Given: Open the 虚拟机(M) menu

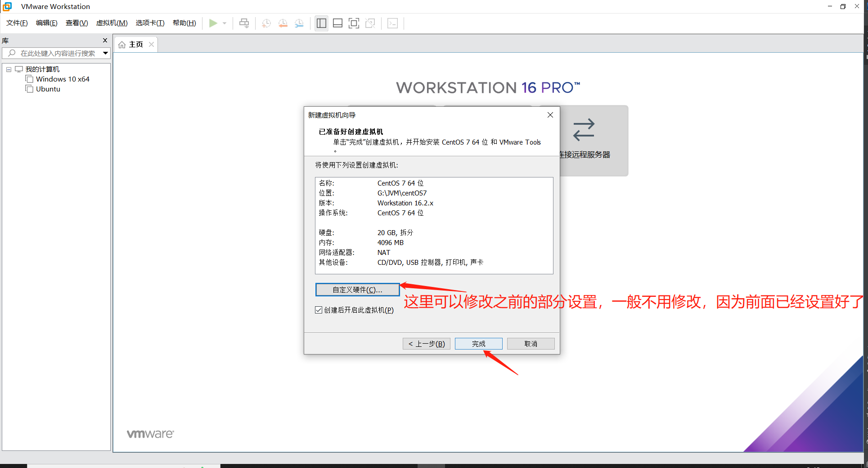Looking at the screenshot, I should pos(112,23).
